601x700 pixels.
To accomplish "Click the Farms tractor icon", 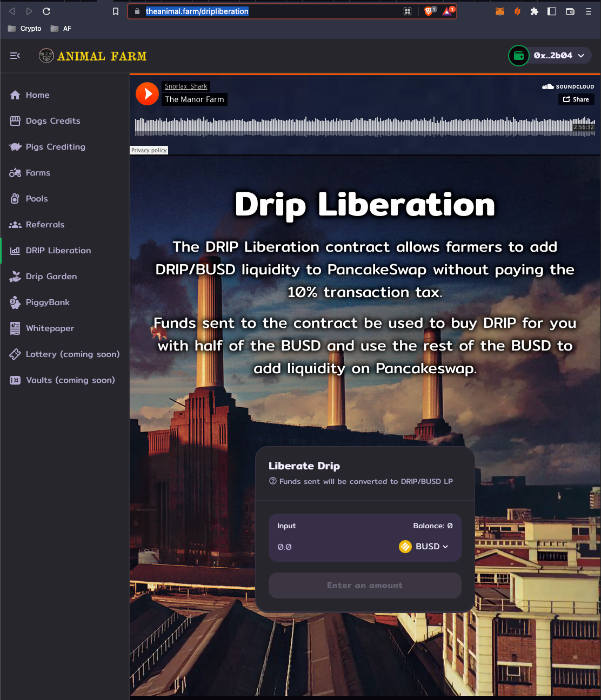I will tap(15, 173).
